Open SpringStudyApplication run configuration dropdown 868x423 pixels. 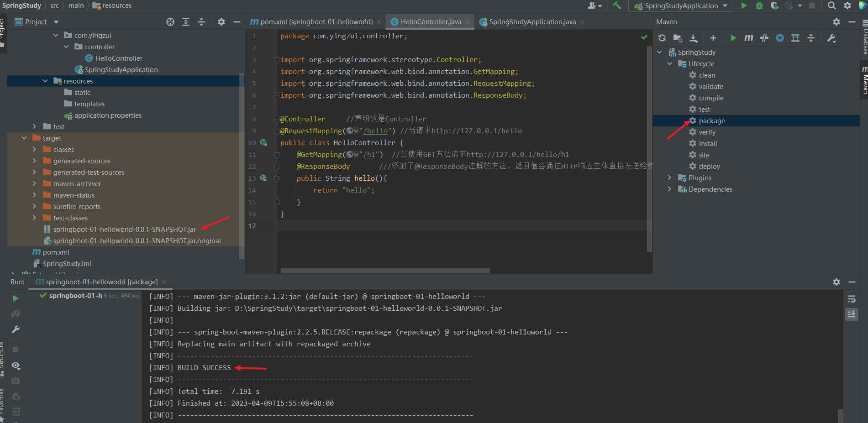(x=680, y=6)
